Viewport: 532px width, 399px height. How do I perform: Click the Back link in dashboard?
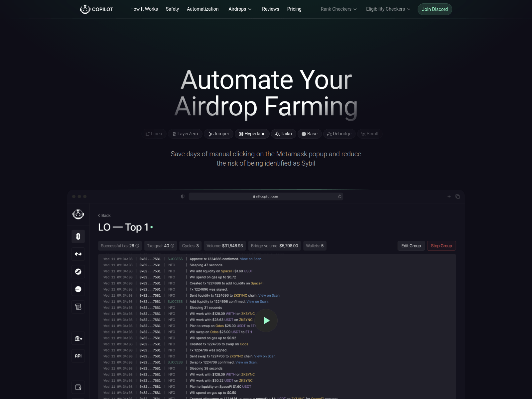[x=104, y=215]
